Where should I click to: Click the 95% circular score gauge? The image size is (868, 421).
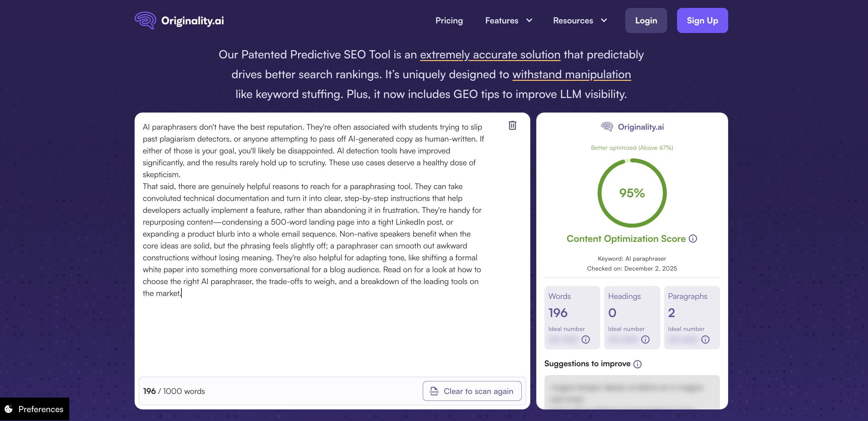(632, 193)
